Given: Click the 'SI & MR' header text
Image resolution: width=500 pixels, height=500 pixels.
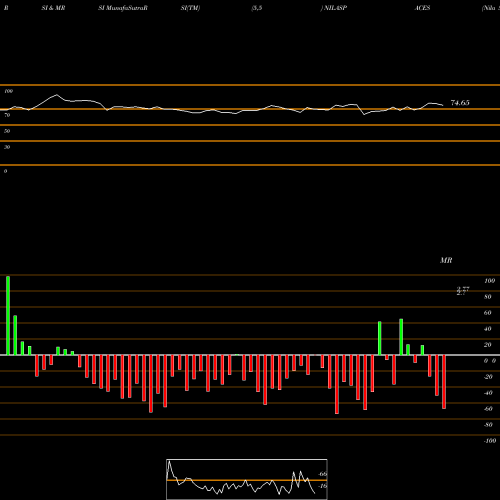Looking at the screenshot, I should pyautogui.click(x=53, y=8).
